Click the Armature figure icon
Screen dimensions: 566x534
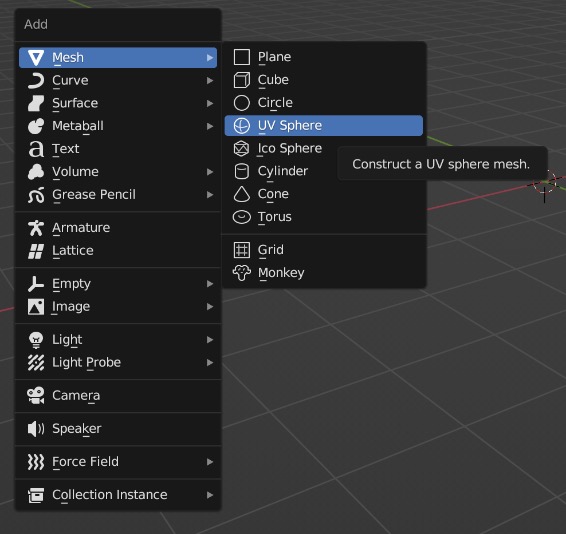pyautogui.click(x=36, y=228)
